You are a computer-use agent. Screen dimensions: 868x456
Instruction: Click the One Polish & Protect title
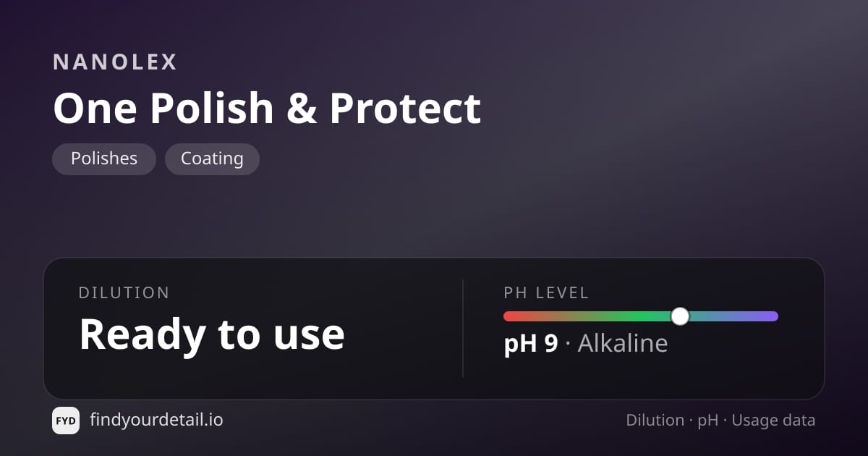267,109
